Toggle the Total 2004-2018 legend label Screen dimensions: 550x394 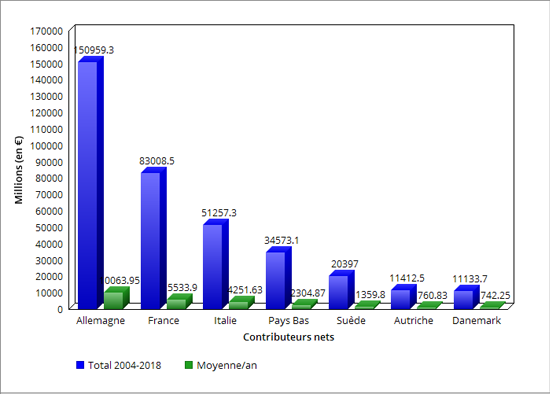click(x=125, y=365)
